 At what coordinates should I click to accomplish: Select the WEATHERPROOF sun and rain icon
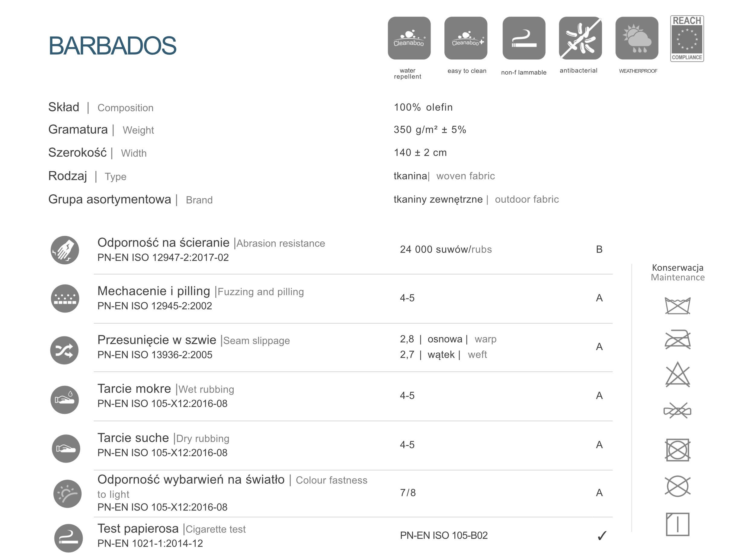pyautogui.click(x=637, y=38)
